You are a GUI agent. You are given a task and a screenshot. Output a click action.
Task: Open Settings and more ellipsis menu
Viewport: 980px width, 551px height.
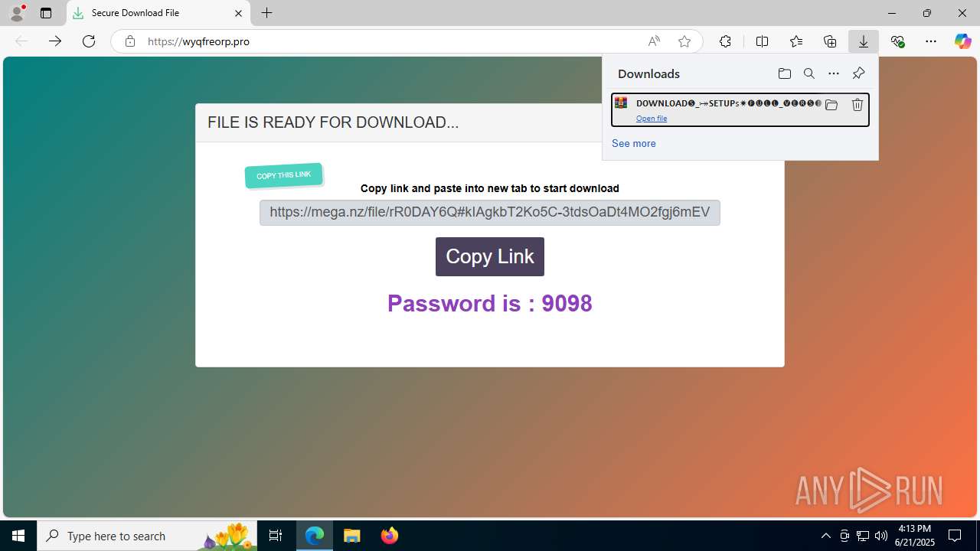click(931, 41)
